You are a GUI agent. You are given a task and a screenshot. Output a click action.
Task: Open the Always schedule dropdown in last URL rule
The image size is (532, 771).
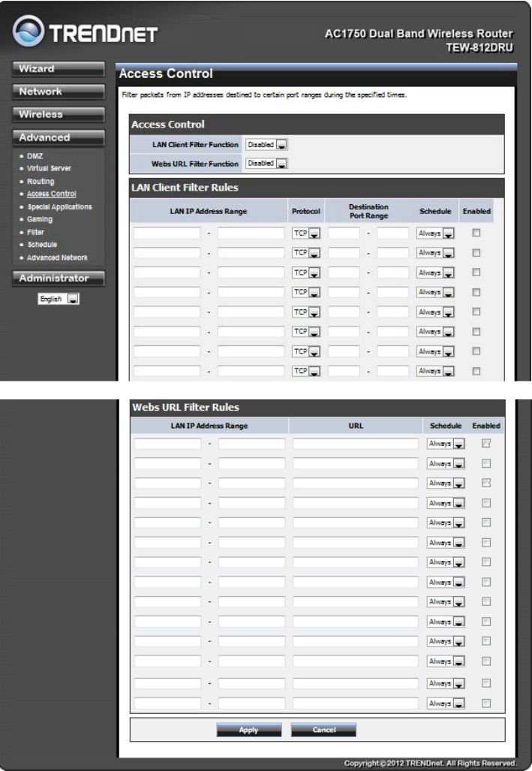446,703
